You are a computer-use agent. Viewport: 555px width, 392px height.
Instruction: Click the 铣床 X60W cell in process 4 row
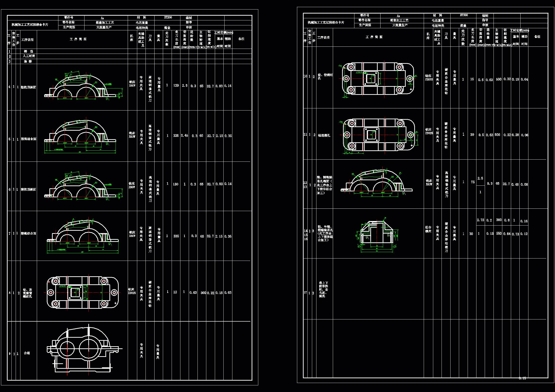(x=132, y=84)
